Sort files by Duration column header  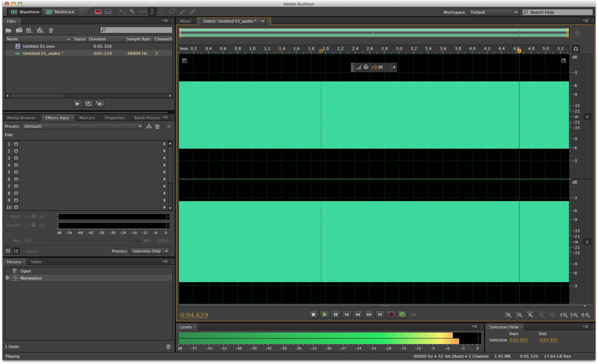click(x=106, y=39)
